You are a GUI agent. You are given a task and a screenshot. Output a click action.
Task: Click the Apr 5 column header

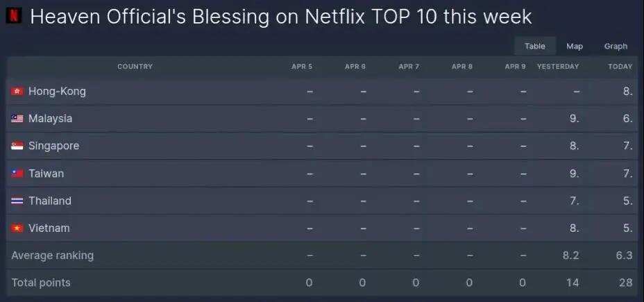(x=302, y=67)
